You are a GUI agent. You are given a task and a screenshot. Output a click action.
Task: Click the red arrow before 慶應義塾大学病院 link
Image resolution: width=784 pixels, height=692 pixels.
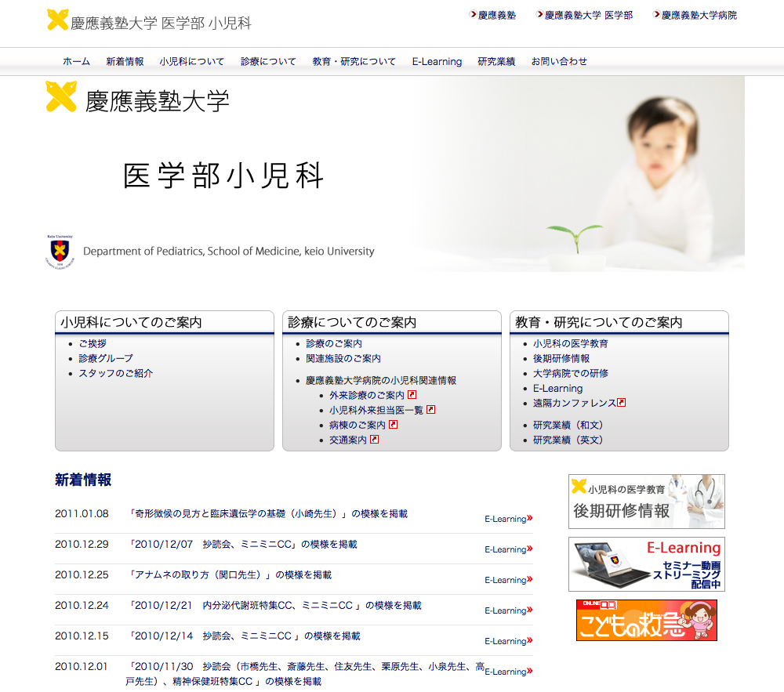coord(656,14)
